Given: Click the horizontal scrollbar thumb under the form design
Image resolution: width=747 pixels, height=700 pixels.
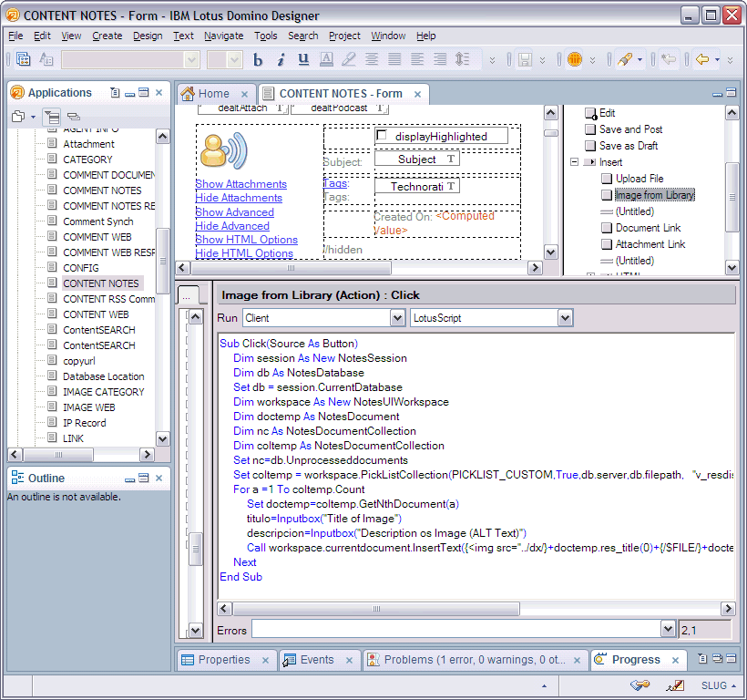Looking at the screenshot, I should point(292,268).
